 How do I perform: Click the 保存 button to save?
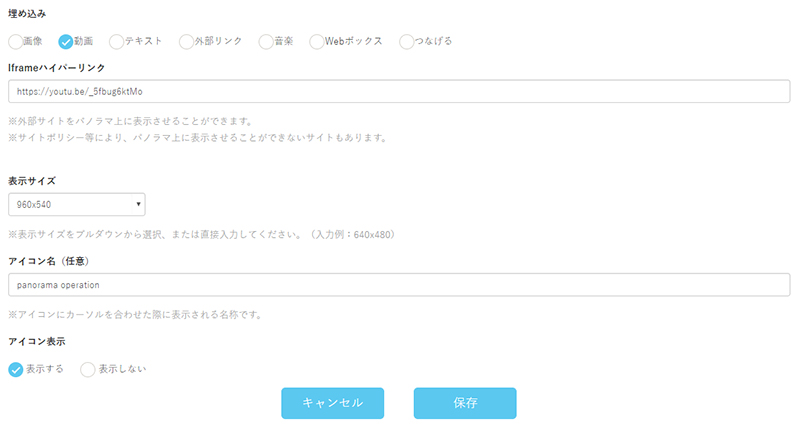point(464,403)
